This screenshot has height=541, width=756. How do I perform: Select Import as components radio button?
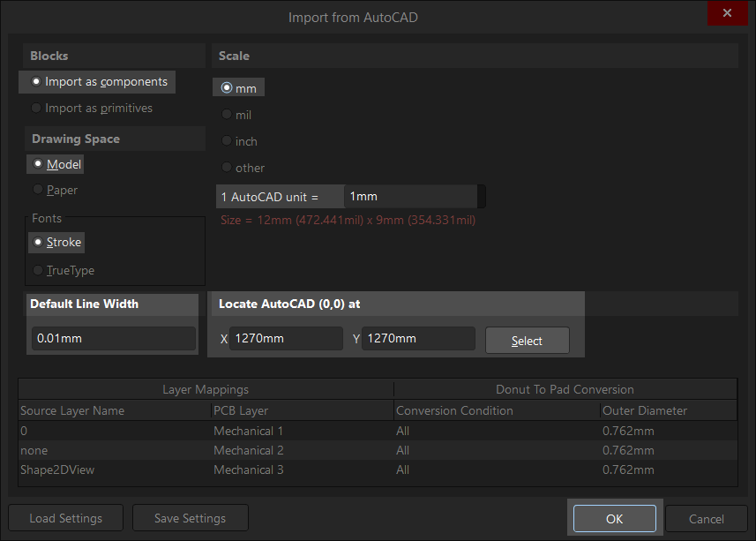coord(99,82)
